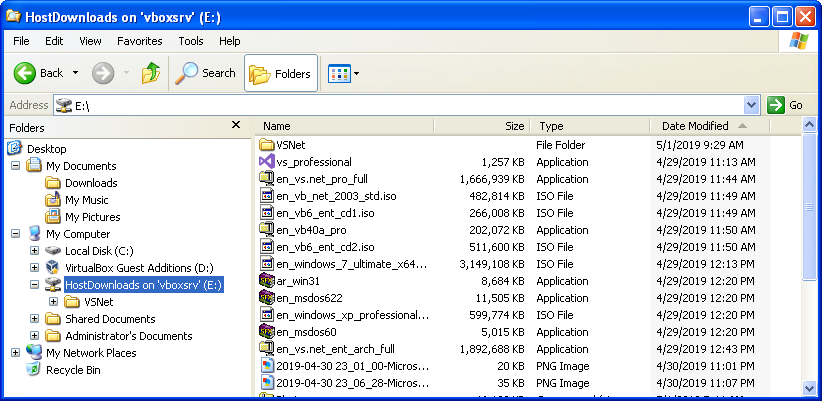Expand Administrator's Documents tree node

[x=35, y=336]
